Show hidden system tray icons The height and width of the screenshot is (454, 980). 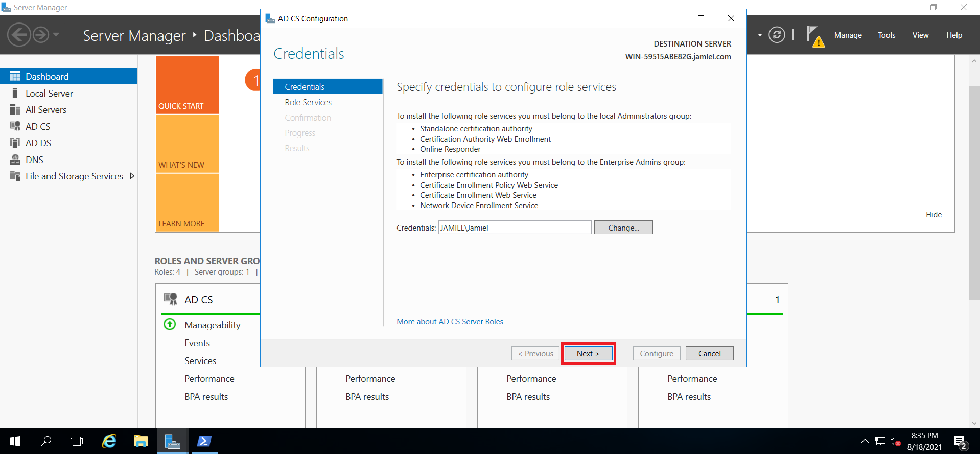tap(865, 441)
